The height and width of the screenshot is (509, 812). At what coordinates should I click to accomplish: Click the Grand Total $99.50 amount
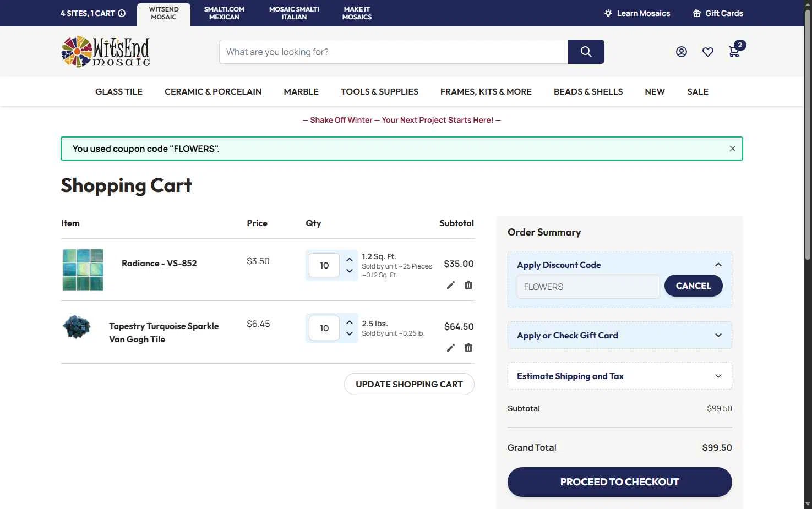pos(717,447)
